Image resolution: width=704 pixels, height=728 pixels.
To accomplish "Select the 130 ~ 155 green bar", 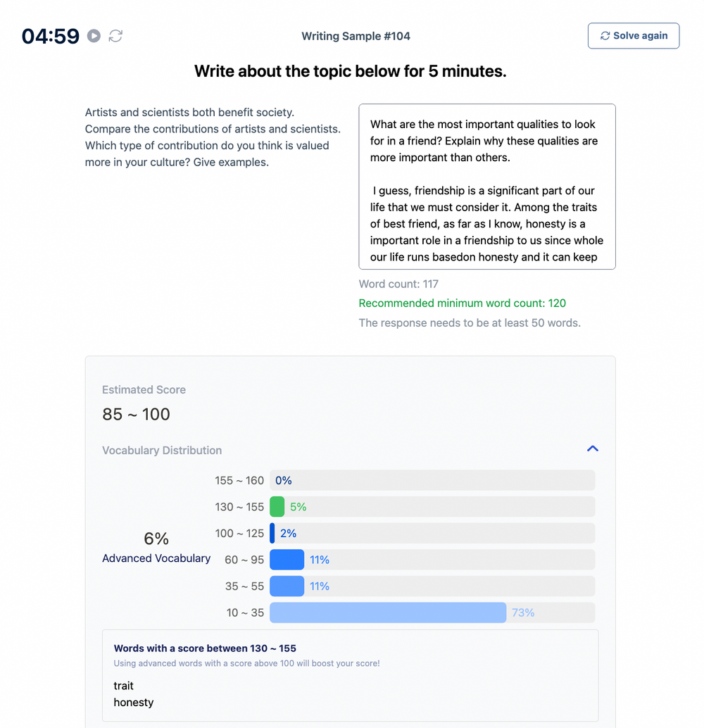I will pyautogui.click(x=277, y=506).
